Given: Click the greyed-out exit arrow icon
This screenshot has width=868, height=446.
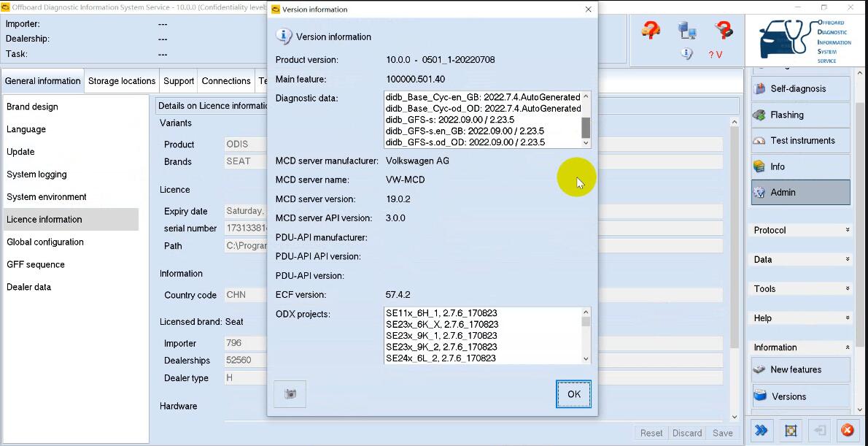Looking at the screenshot, I should (820, 431).
